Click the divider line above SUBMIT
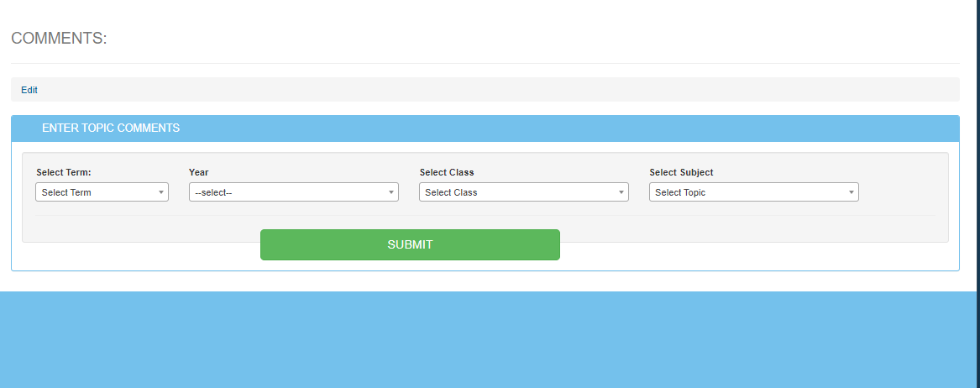This screenshot has height=388, width=980. (x=672, y=216)
